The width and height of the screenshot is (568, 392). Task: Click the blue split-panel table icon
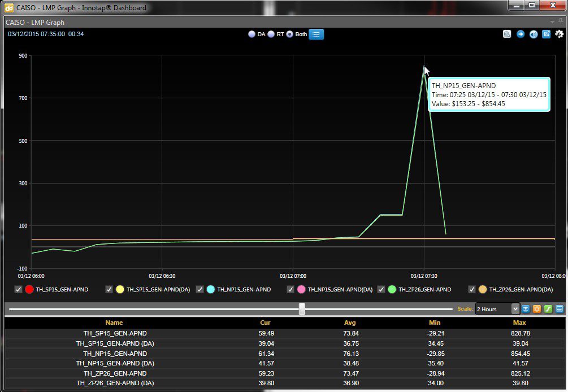point(560,309)
